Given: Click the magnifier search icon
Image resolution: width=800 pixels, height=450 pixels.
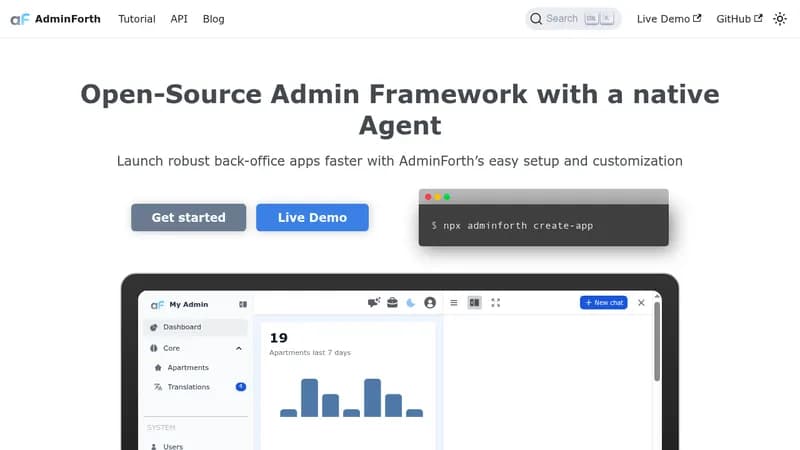Looking at the screenshot, I should pyautogui.click(x=536, y=19).
